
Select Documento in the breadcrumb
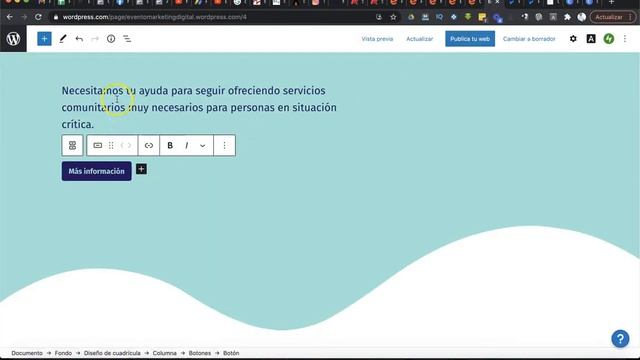pyautogui.click(x=27, y=353)
